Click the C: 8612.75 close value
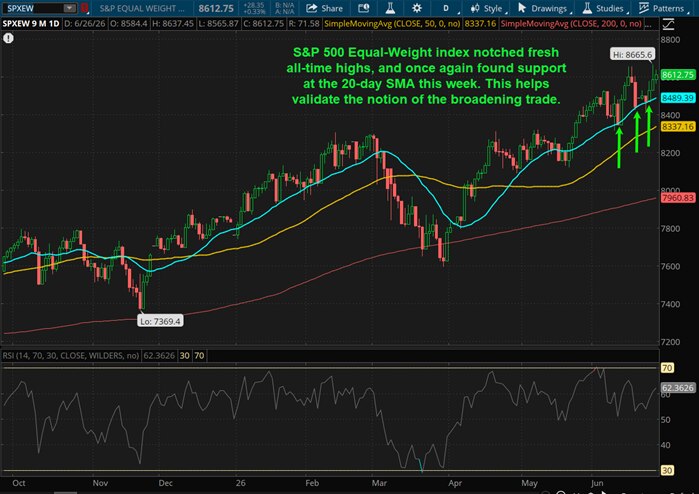Viewport: 699px width, 494px height. 263,24
